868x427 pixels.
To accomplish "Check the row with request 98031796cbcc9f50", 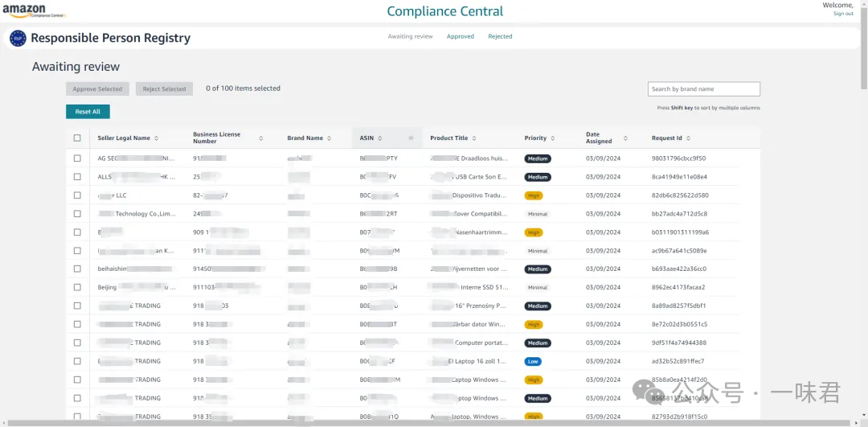I will pyautogui.click(x=77, y=158).
